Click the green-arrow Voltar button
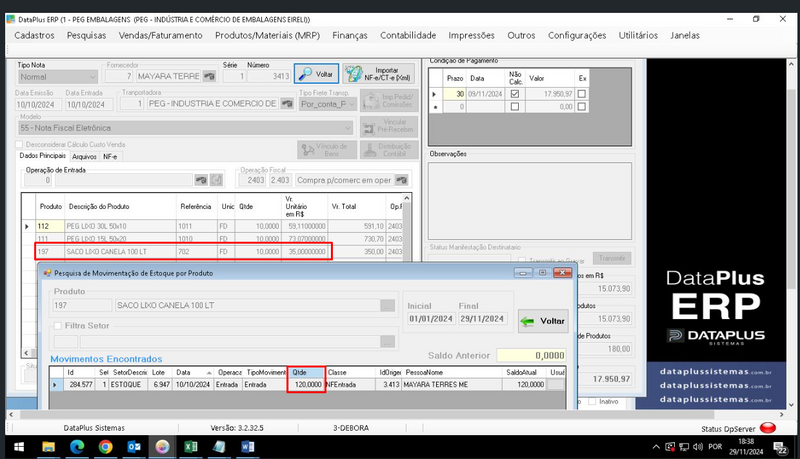 (x=543, y=321)
